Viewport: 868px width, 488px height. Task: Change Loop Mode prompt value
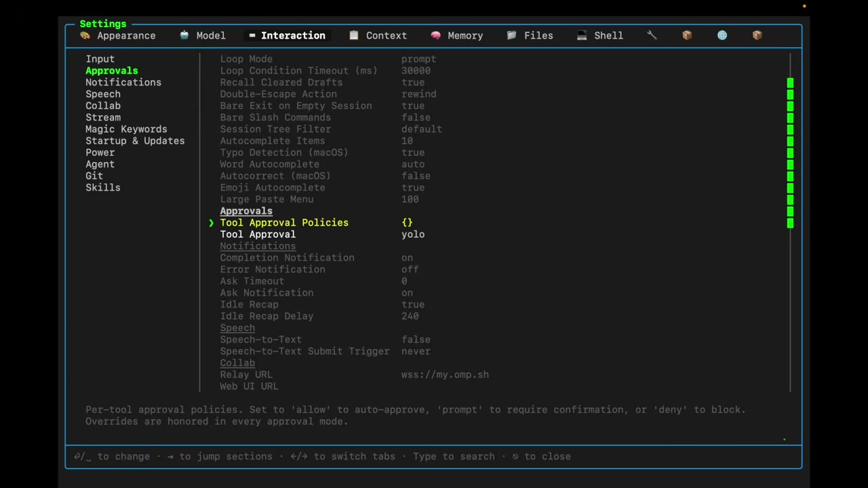click(418, 59)
